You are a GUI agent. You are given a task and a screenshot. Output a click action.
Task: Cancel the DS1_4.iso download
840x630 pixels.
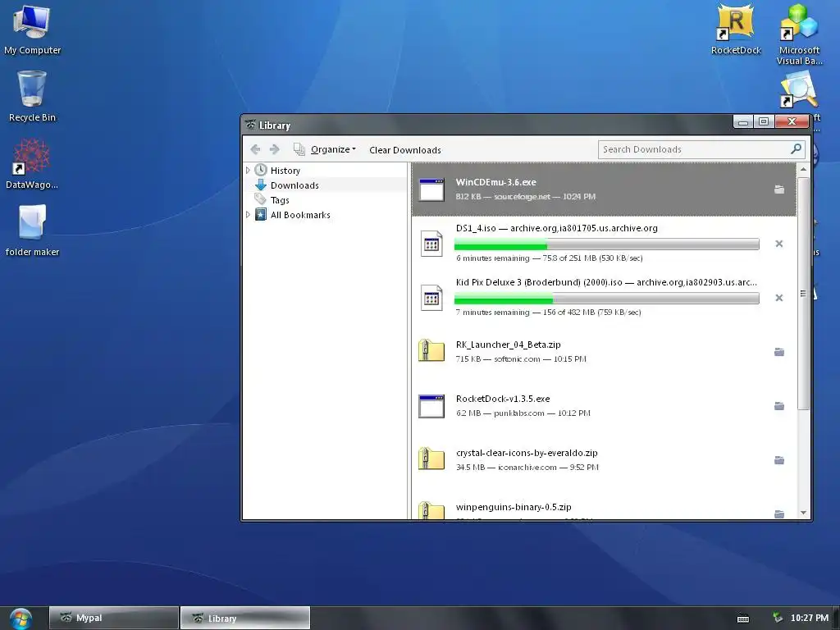pyautogui.click(x=779, y=244)
